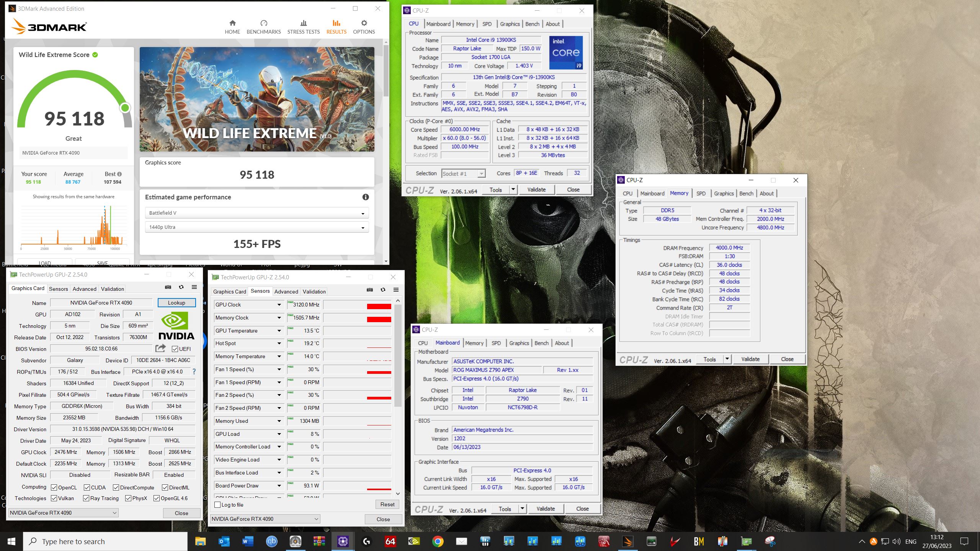Take screenshot in GPU-Z Sensors window

coord(370,290)
